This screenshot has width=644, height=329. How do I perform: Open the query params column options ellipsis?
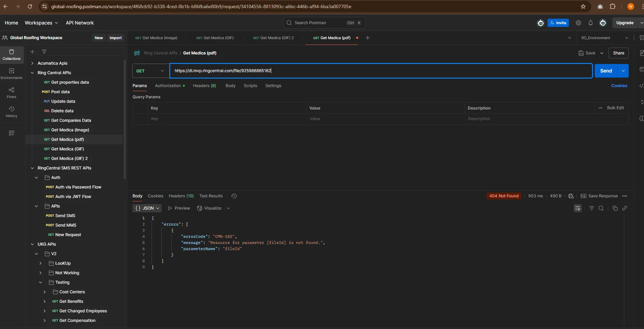click(601, 108)
